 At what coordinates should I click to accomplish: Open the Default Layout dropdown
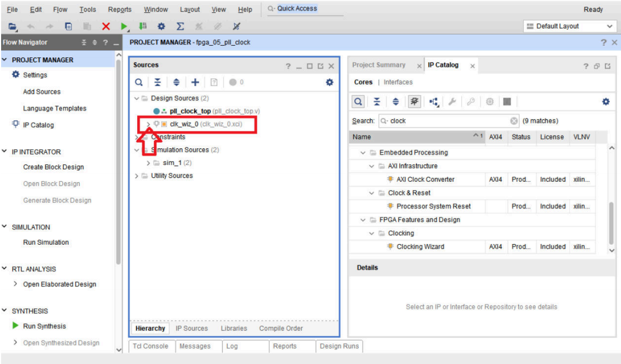[x=570, y=26]
